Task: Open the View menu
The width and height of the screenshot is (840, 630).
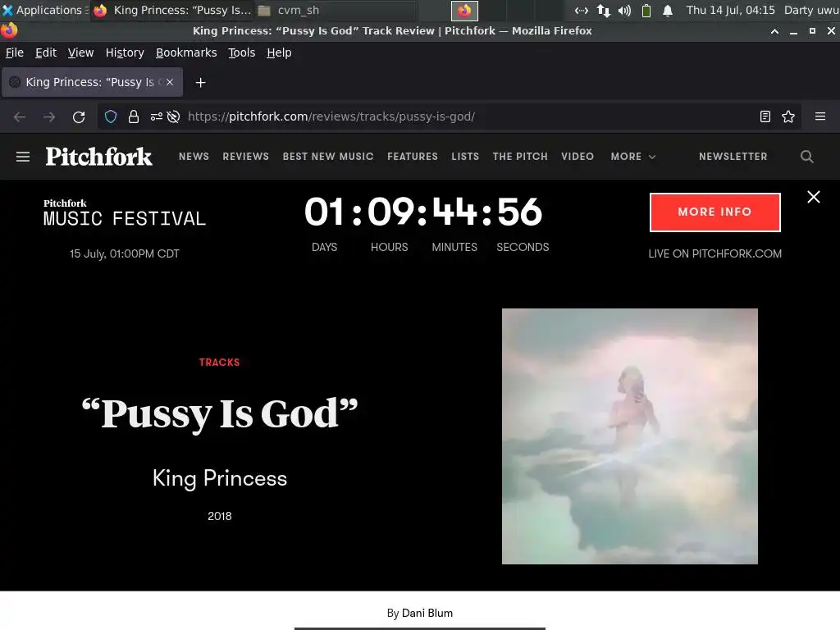Action: [80, 52]
